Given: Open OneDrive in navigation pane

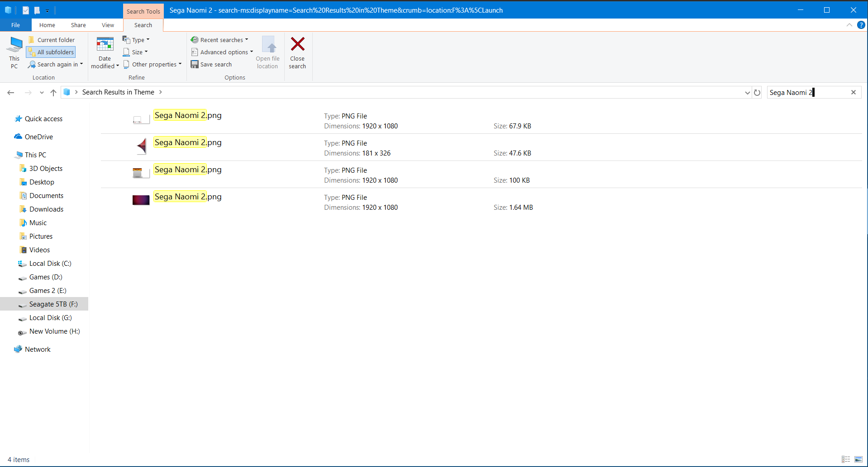Looking at the screenshot, I should click(38, 137).
